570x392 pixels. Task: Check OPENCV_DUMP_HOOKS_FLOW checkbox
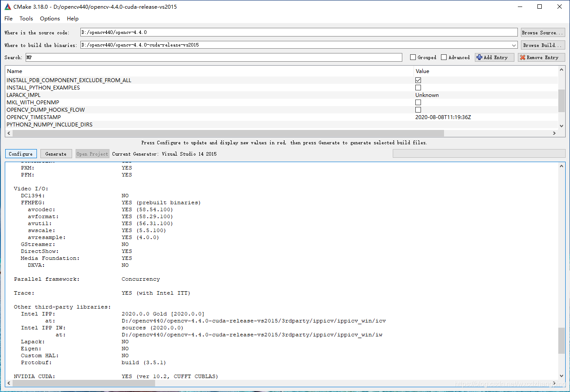pos(418,110)
